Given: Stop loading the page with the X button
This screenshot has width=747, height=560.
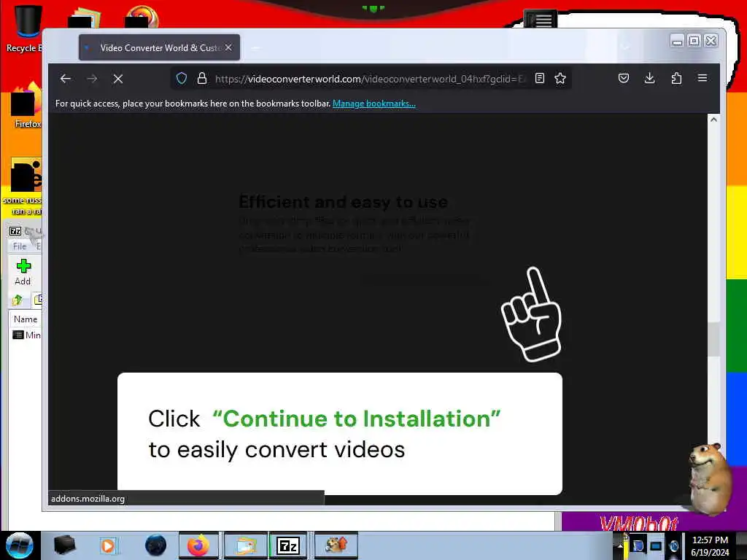Looking at the screenshot, I should click(x=118, y=79).
